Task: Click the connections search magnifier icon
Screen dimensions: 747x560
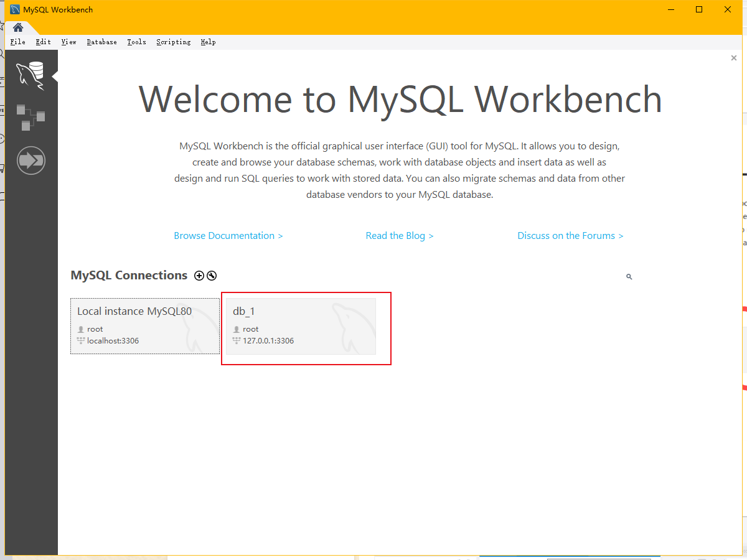Action: pos(629,277)
